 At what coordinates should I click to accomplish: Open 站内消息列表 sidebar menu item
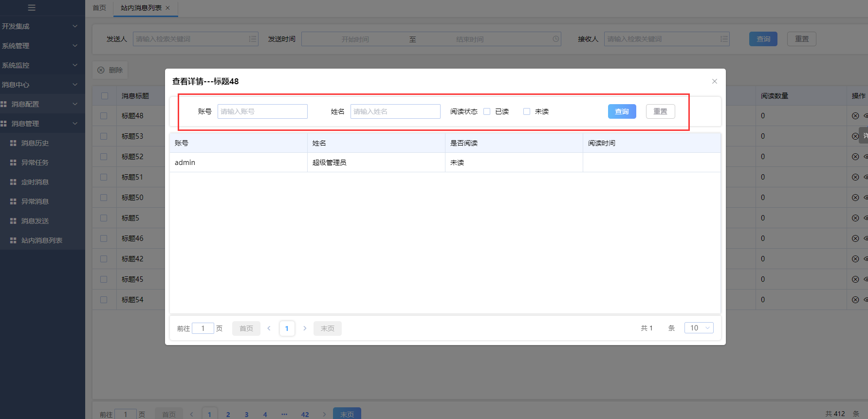[42, 240]
